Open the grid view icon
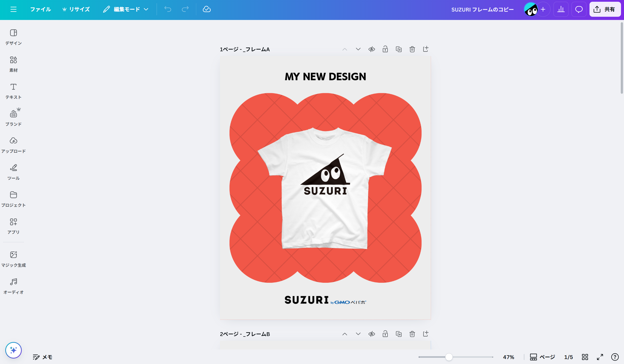 click(x=585, y=357)
